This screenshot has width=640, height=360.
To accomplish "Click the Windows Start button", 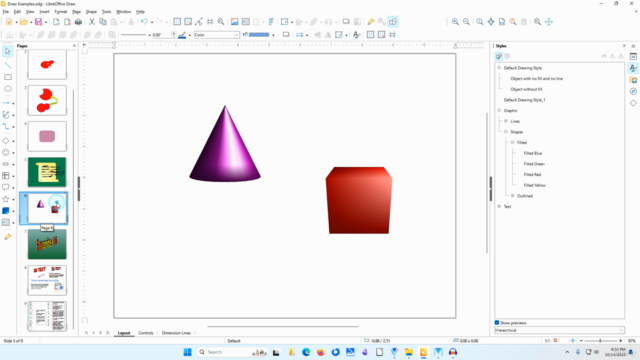I will 187,352.
